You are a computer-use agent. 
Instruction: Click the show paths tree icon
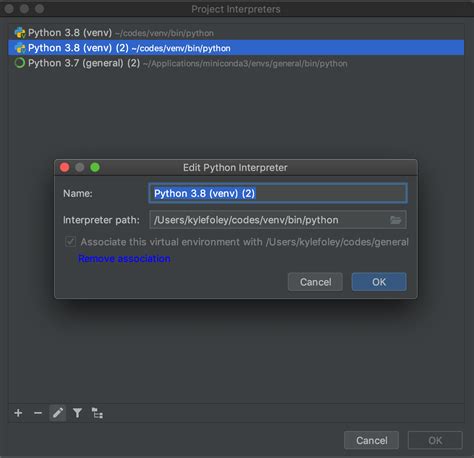pyautogui.click(x=97, y=413)
